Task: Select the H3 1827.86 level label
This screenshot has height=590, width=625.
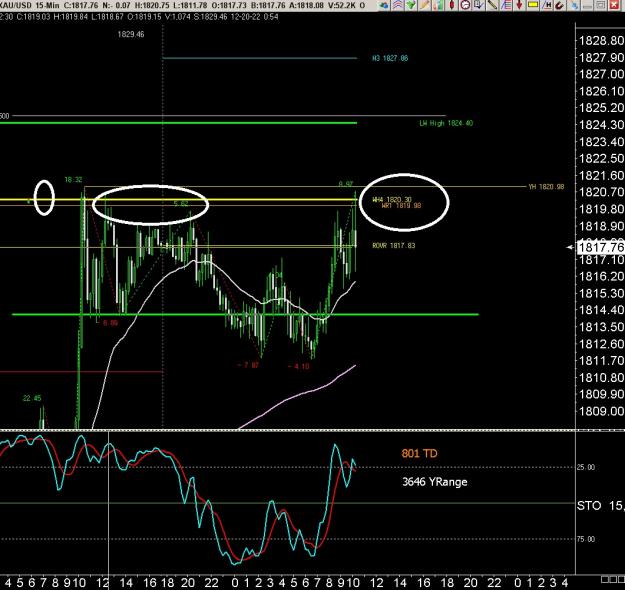Action: point(390,58)
